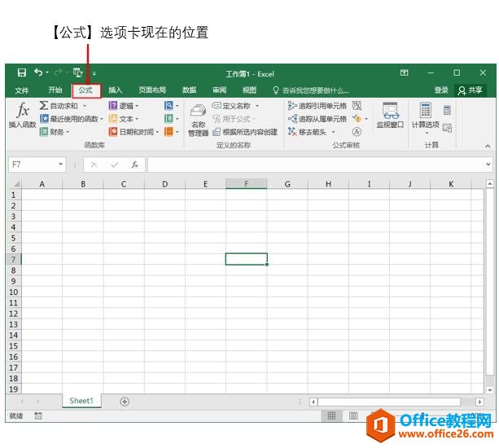This screenshot has width=499, height=448.
Task: Open the 财务 functions dropdown
Action: [x=55, y=131]
